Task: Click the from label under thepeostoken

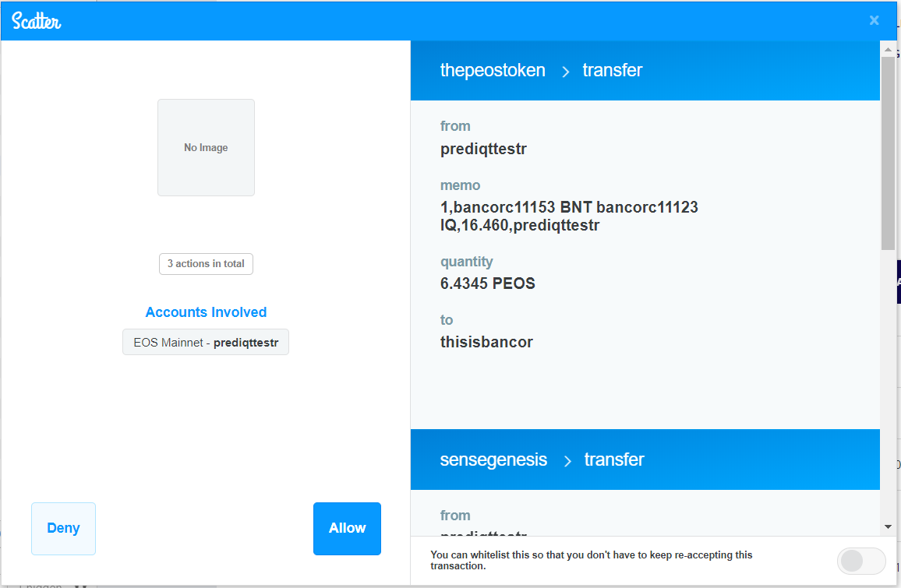Action: click(455, 125)
